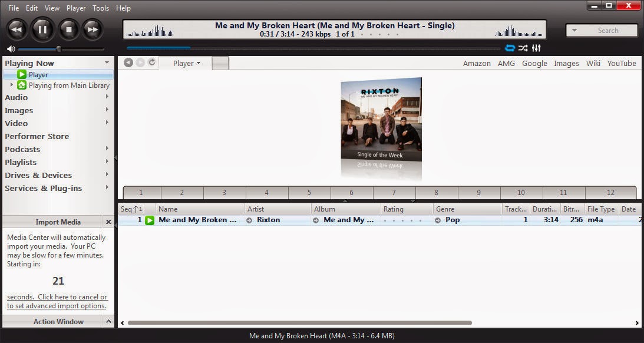Expand the Images section arrow
Viewport: 644px width, 343px height.
point(107,110)
